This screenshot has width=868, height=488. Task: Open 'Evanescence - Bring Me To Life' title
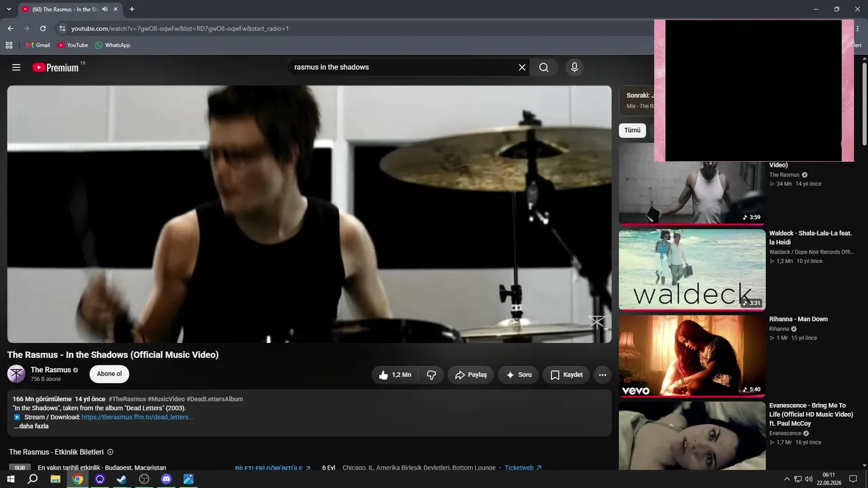point(811,414)
